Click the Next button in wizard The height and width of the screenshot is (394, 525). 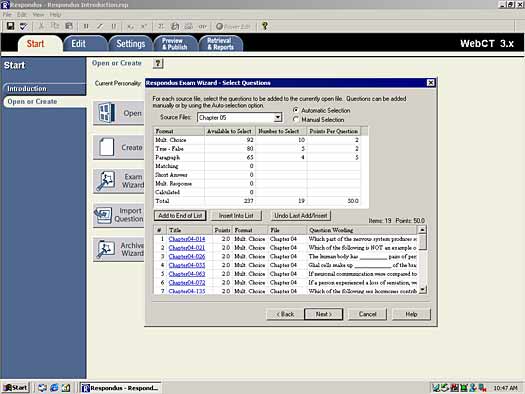click(x=323, y=314)
